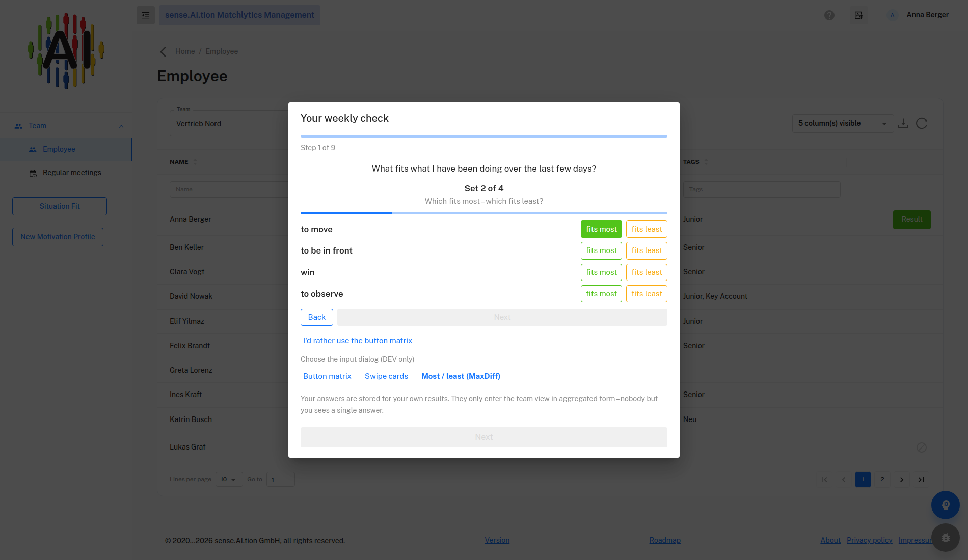This screenshot has height=560, width=968.
Task: Click the Tags filter input field
Action: 762,189
